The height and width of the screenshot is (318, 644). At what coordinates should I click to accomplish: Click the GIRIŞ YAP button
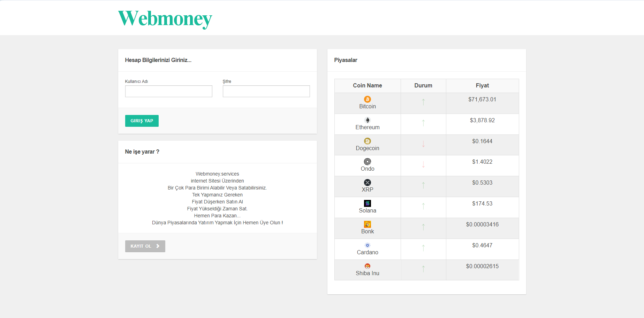coord(142,121)
